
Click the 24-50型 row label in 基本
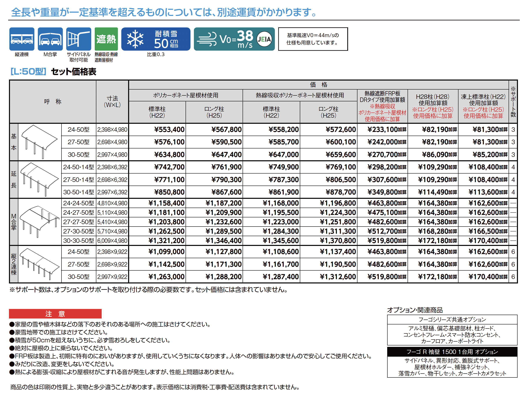point(78,129)
